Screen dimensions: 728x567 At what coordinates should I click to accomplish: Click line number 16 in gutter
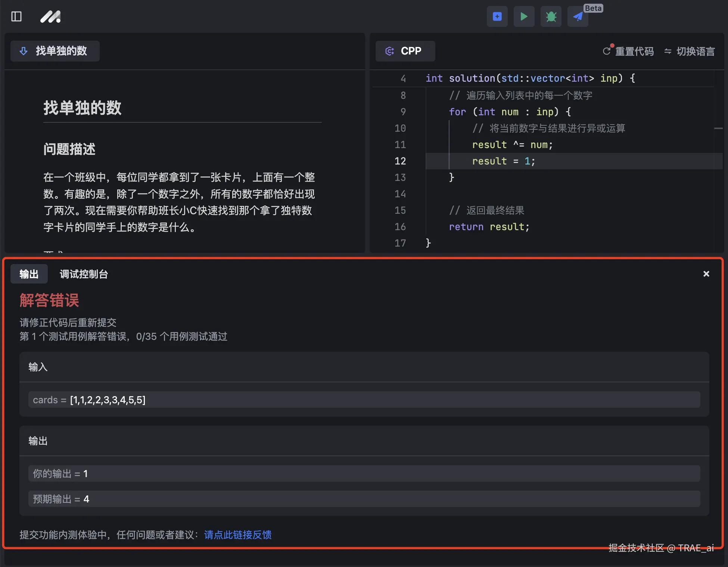(400, 227)
